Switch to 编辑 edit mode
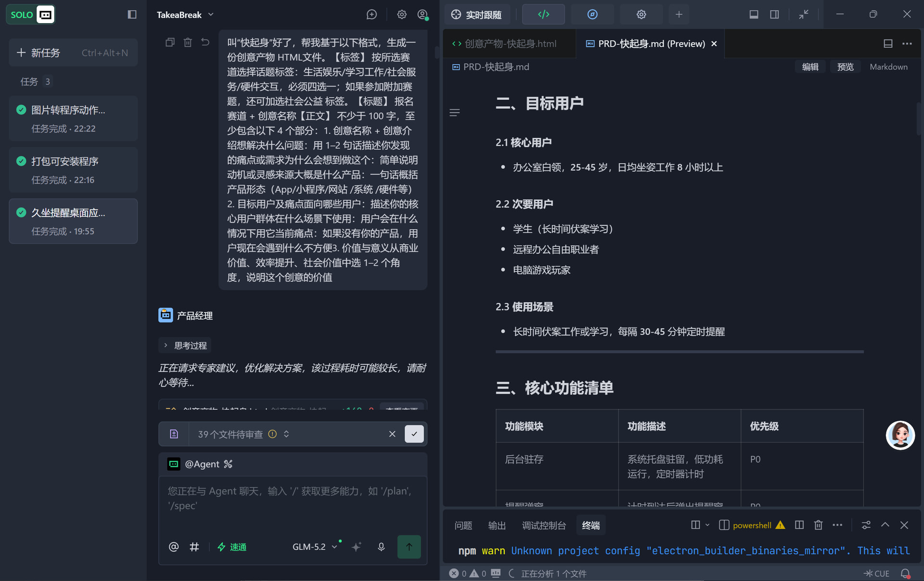This screenshot has width=924, height=581. pos(810,67)
